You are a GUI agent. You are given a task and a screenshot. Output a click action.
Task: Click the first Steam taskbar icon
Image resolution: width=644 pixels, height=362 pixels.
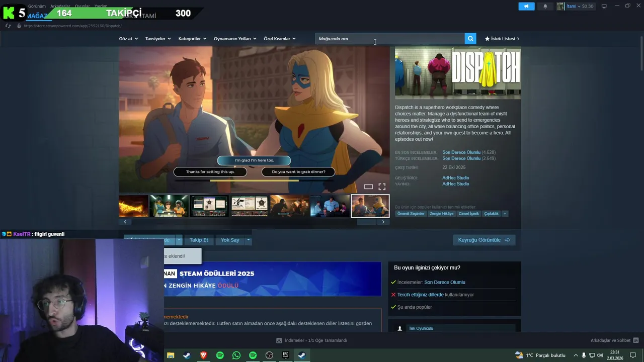coord(187,355)
